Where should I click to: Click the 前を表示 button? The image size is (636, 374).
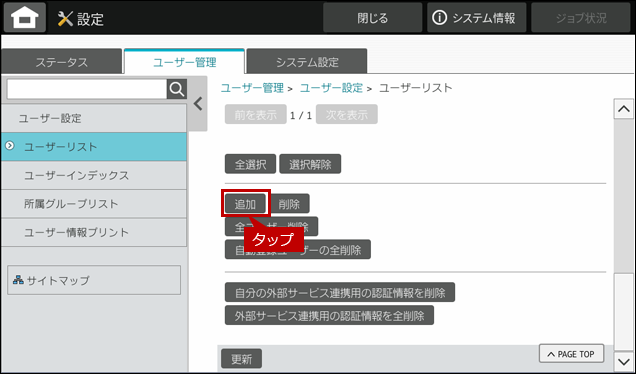pos(256,114)
